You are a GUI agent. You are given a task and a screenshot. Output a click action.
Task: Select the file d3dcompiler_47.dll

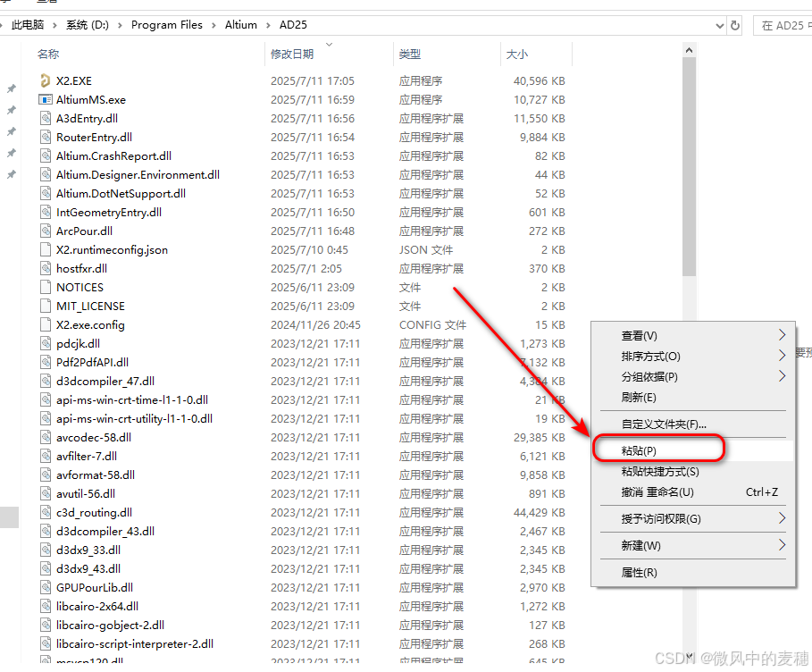tap(105, 382)
